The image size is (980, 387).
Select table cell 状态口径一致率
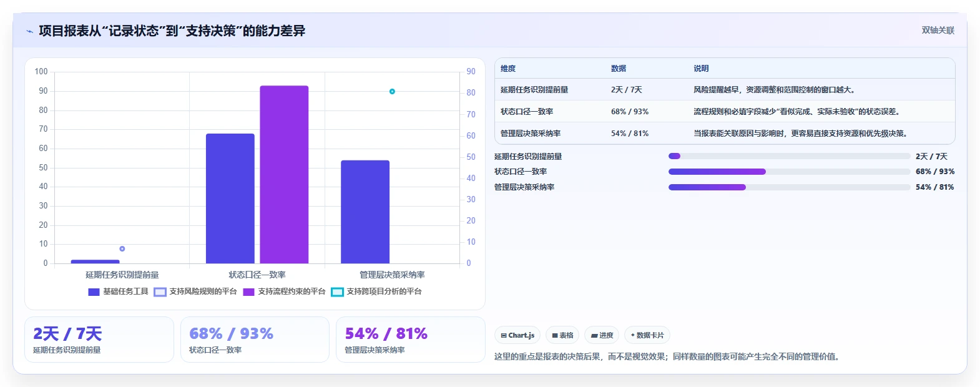[x=527, y=112]
